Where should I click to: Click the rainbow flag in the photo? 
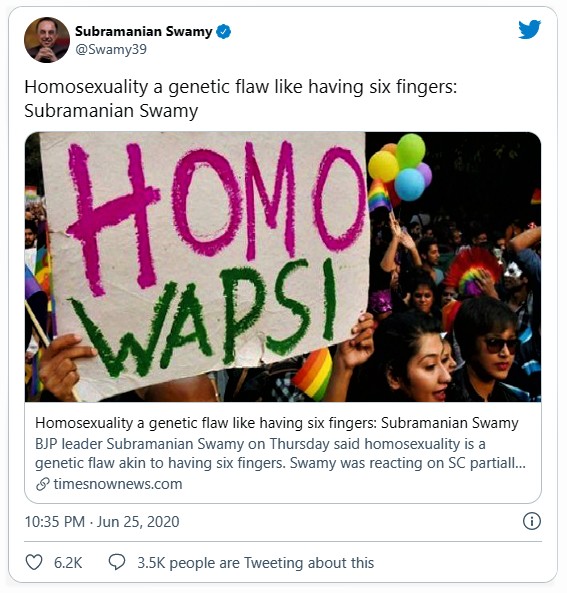(313, 374)
